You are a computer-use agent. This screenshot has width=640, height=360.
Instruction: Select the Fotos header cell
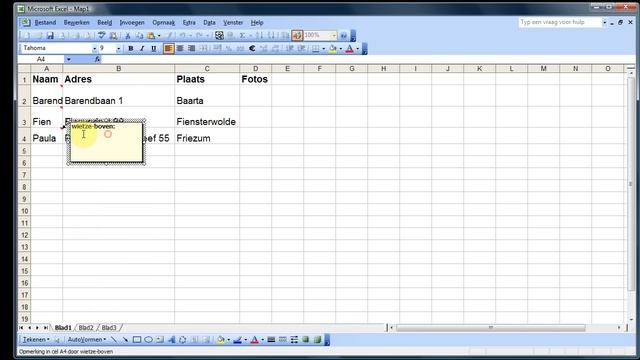(x=255, y=79)
